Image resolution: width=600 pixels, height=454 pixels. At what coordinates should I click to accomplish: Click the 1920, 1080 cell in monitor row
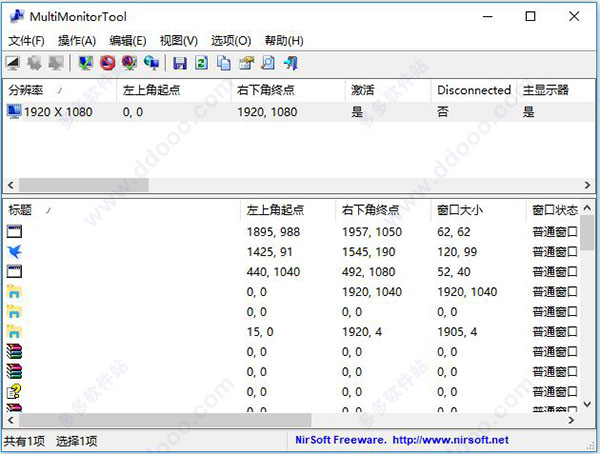(267, 112)
